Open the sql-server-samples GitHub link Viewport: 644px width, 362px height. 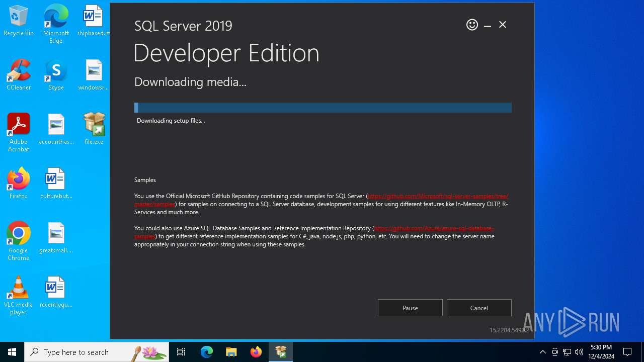438,196
